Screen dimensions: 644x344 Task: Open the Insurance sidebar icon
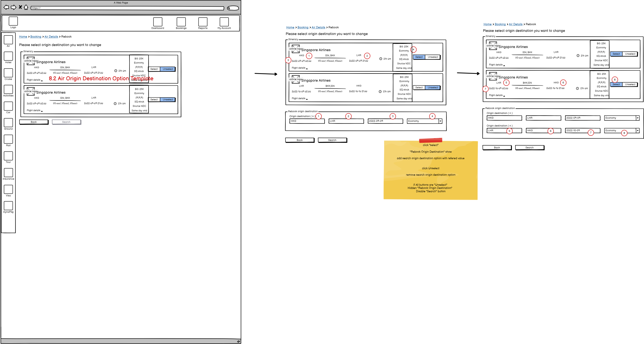[x=8, y=173]
